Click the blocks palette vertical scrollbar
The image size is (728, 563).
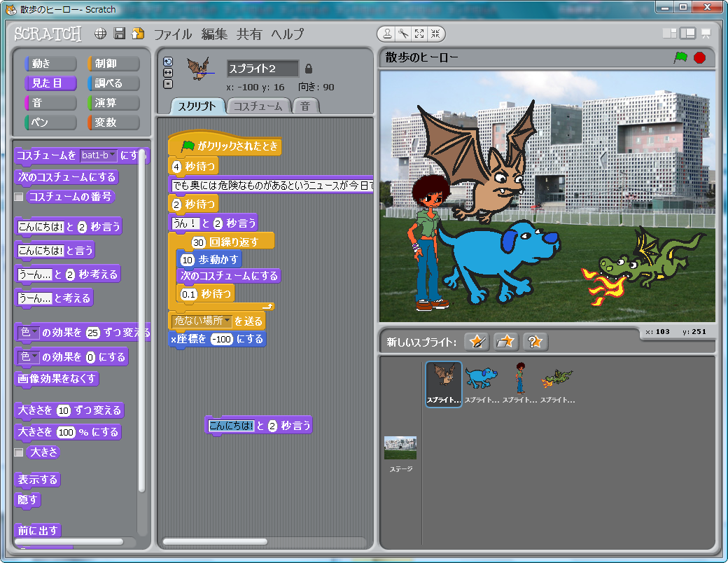pos(141,321)
